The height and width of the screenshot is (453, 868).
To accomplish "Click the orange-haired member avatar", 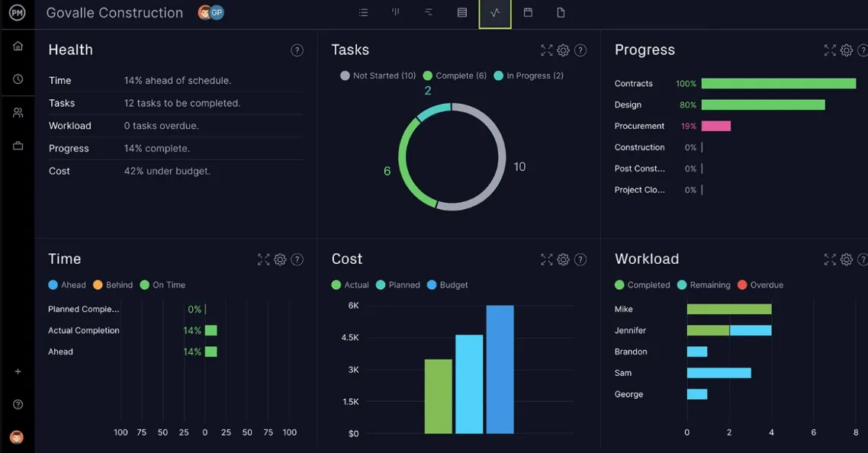I will pos(204,12).
